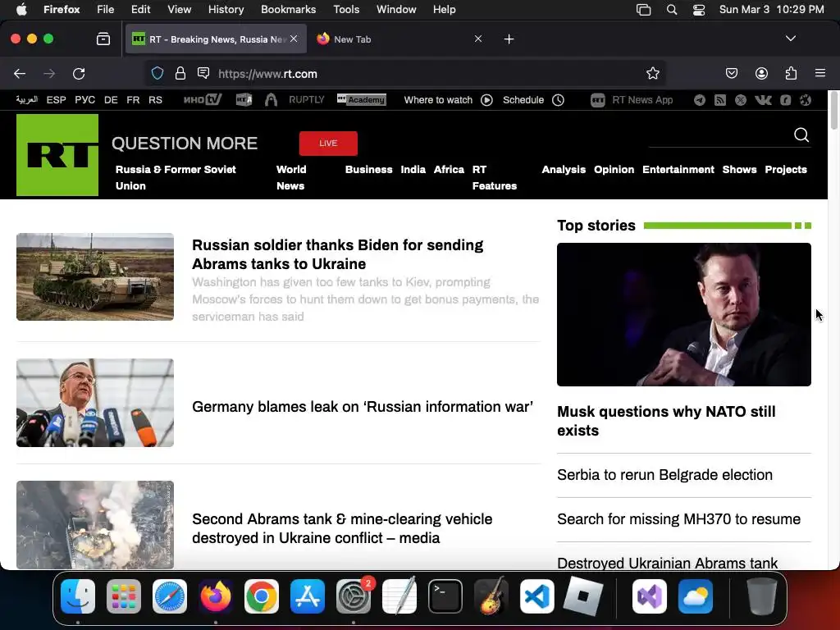Switch to ESP language edition
The image size is (840, 630).
[57, 100]
